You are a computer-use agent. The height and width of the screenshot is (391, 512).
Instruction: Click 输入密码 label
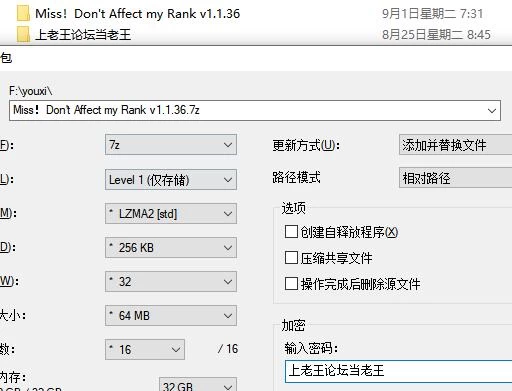pyautogui.click(x=311, y=348)
